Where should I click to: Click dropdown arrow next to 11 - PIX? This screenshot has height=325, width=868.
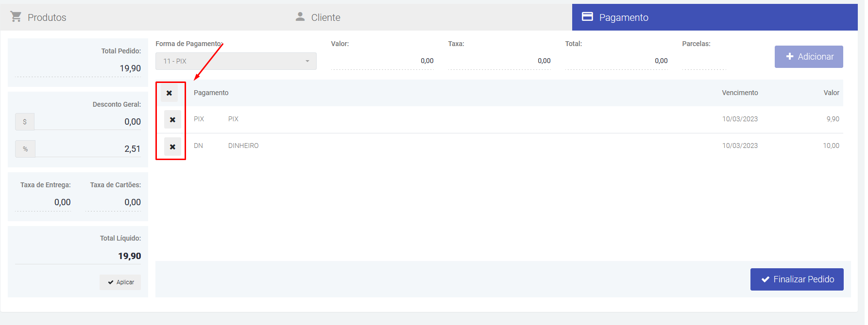(307, 61)
